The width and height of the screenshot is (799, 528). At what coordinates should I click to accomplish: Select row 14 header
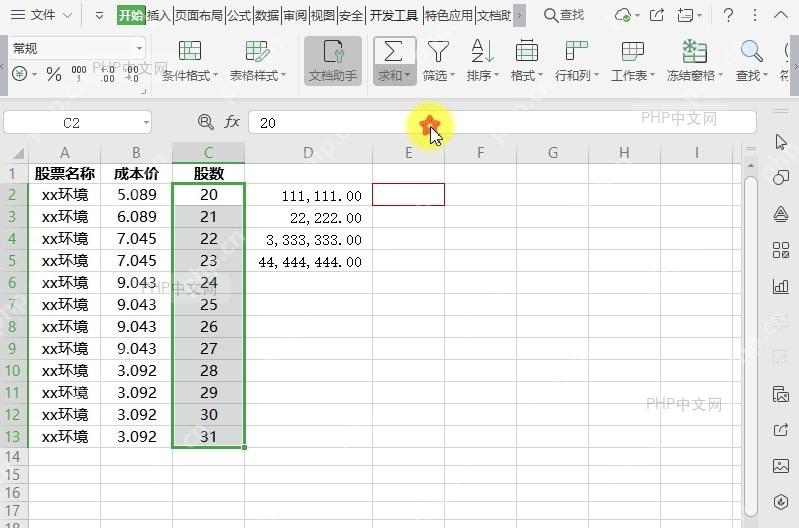[13, 457]
